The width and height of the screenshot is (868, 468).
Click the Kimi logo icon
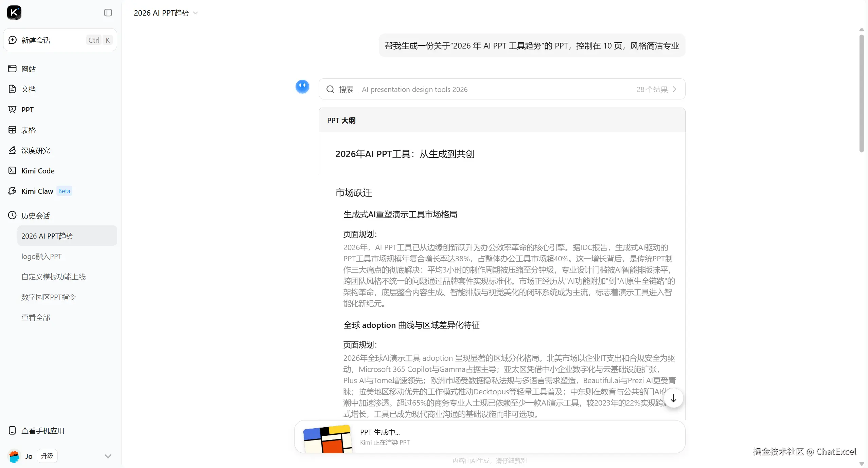point(14,13)
